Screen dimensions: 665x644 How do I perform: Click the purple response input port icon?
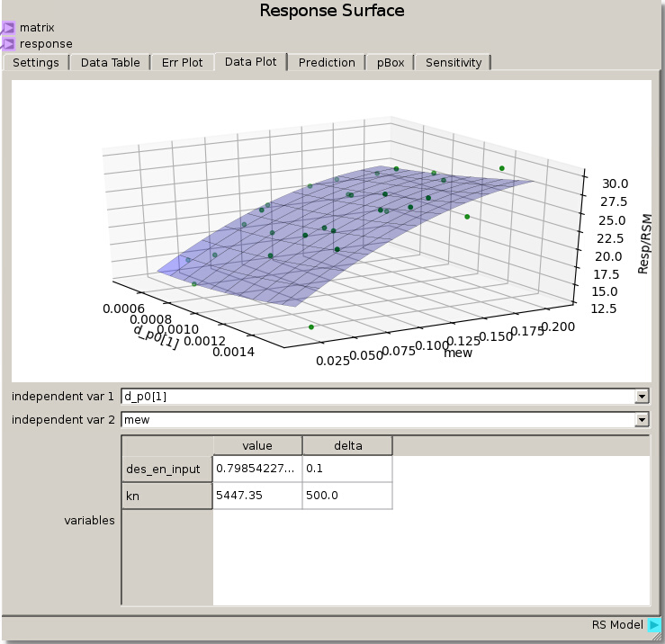tap(8, 43)
